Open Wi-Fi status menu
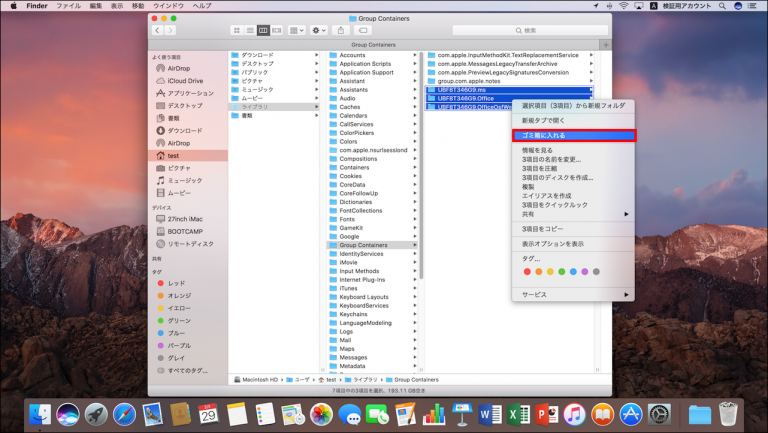Screen dimensions: 768x433 (x=624, y=6)
